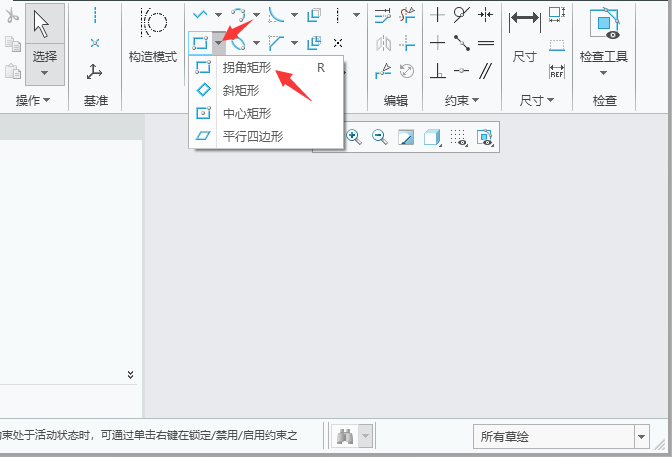Open the 所有草绘 selection filter combo box
672x457 pixels.
coord(561,436)
